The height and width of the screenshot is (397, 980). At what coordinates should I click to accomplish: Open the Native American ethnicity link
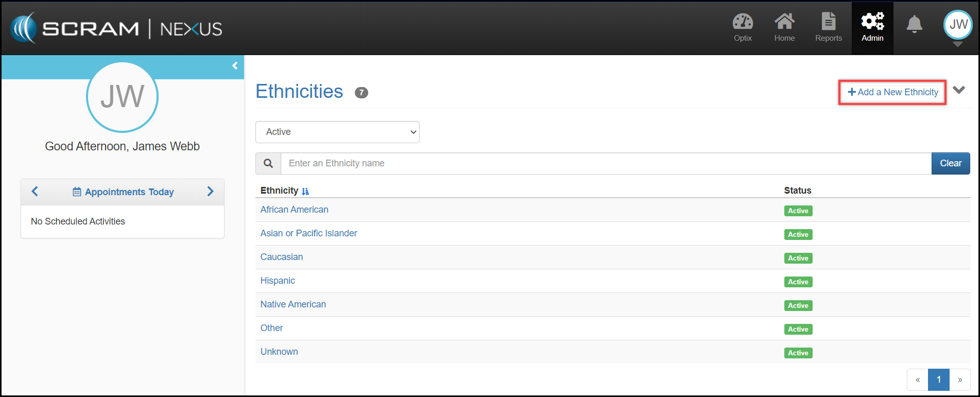[293, 304]
